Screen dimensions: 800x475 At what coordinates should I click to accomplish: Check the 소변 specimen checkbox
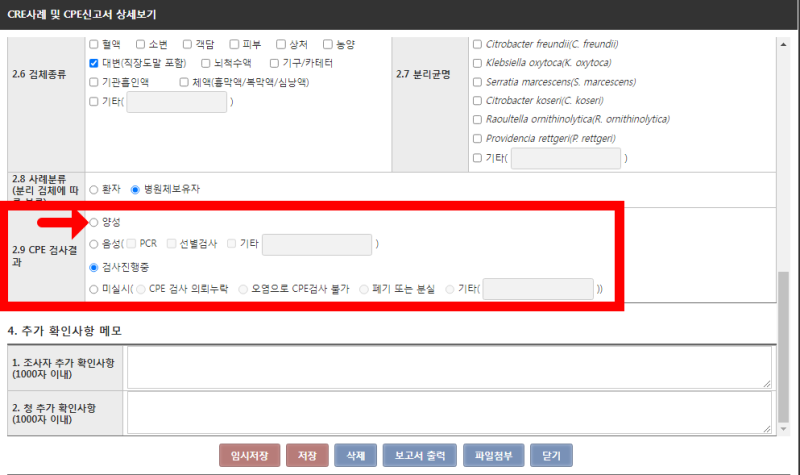140,44
